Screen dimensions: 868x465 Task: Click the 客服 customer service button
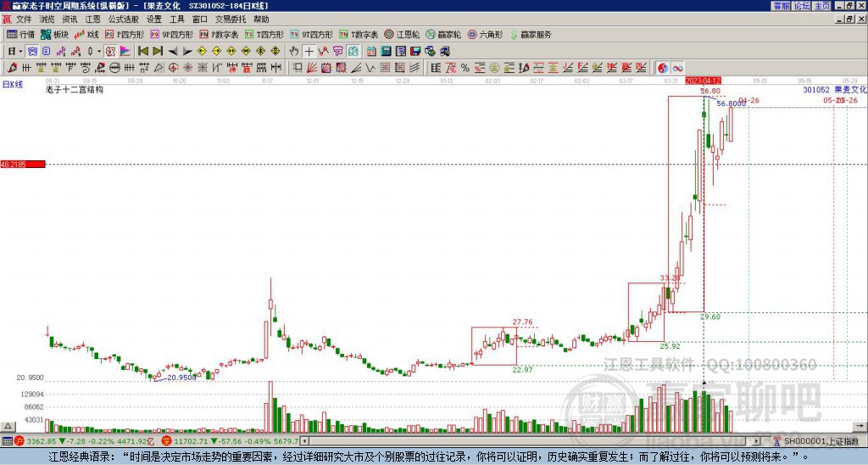(781, 6)
